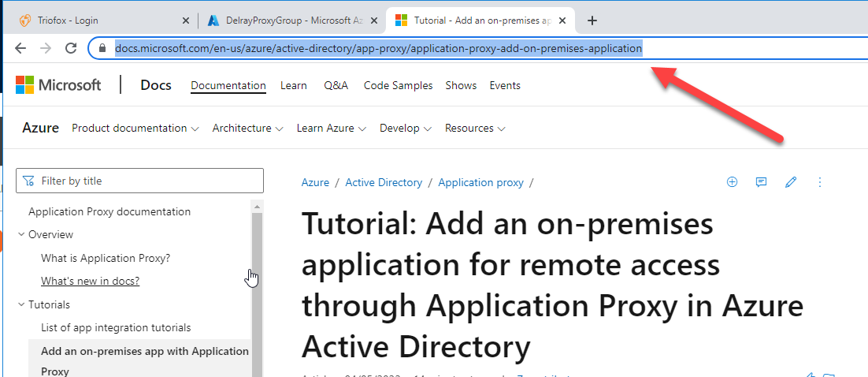The width and height of the screenshot is (868, 377).
Task: Close the DelrayProxyGroup Azure tab
Action: tap(374, 21)
